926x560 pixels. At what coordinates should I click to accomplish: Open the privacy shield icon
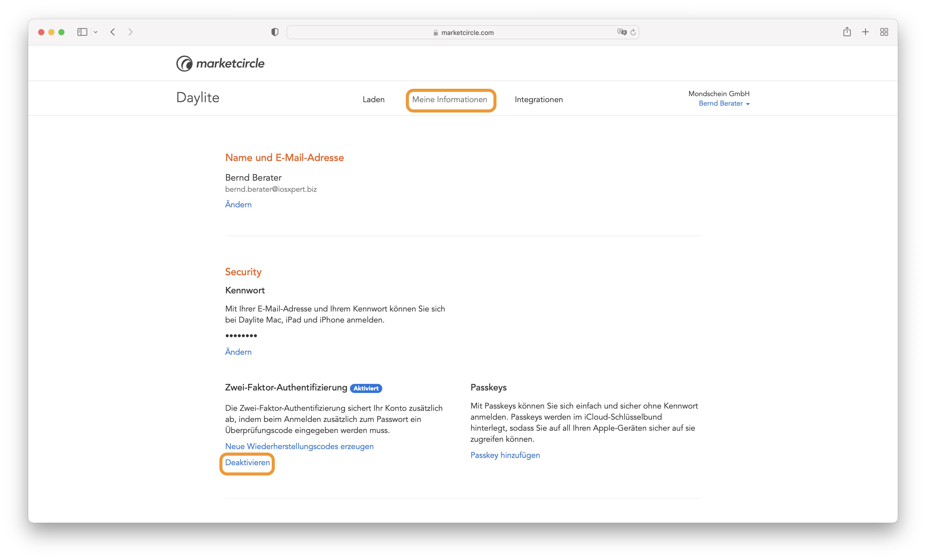(x=275, y=32)
